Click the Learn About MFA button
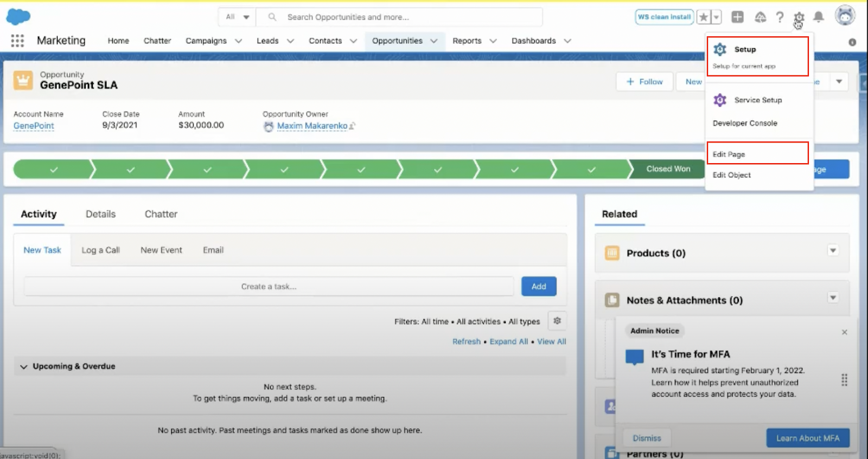This screenshot has height=459, width=868. pos(808,438)
